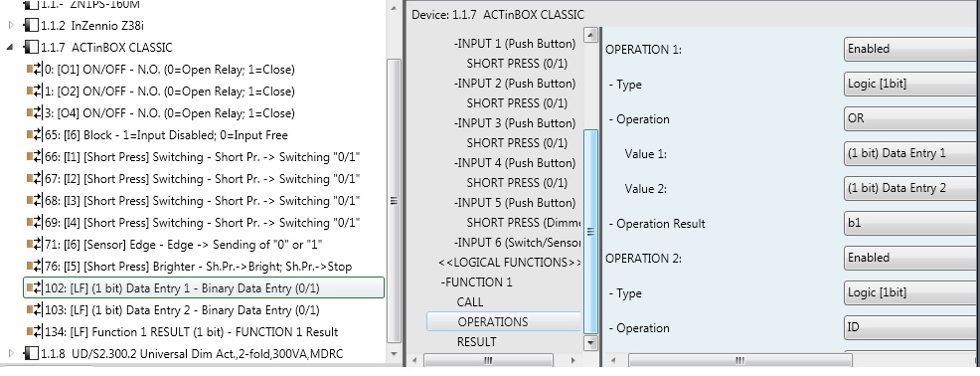
Task: Click device icon of 1.1.7 ACTinBOX CLASSIC
Action: [x=30, y=48]
